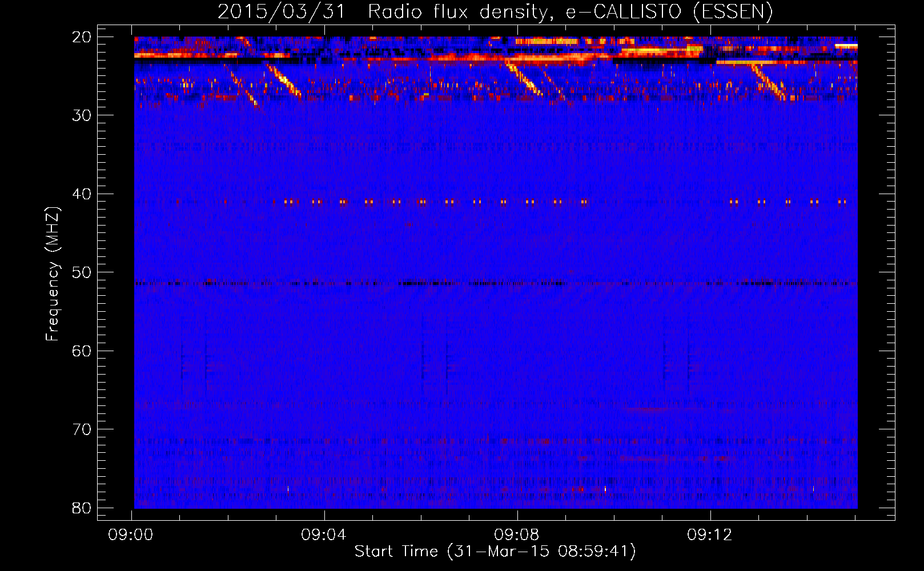Click the "Frequency (MHZ)" axis label

(x=53, y=274)
